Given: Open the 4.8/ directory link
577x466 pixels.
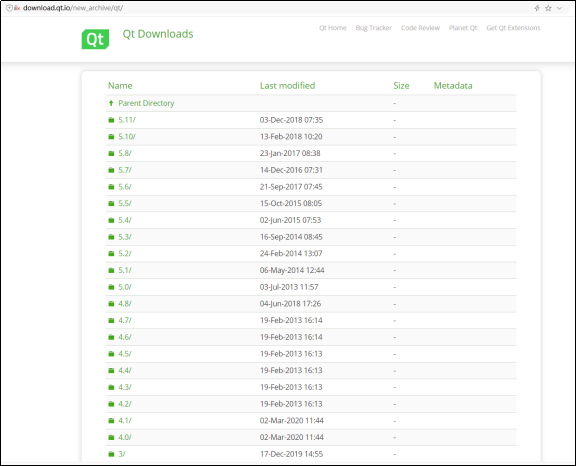Looking at the screenshot, I should pyautogui.click(x=125, y=304).
